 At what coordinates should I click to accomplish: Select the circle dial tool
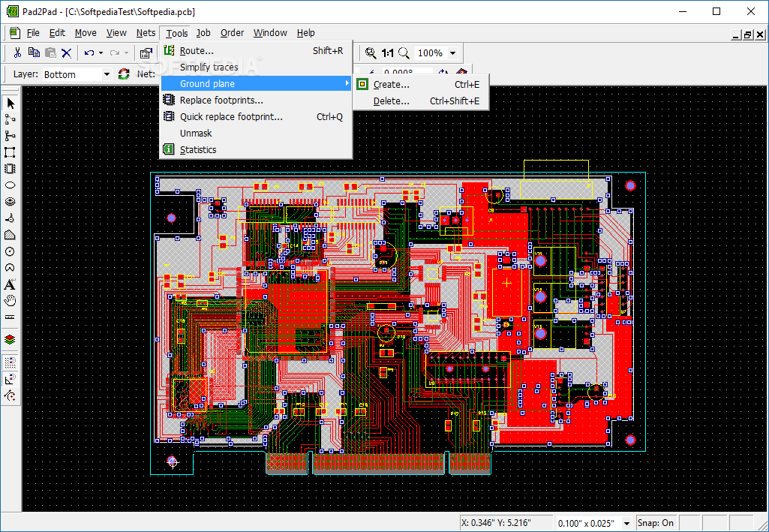(10, 251)
